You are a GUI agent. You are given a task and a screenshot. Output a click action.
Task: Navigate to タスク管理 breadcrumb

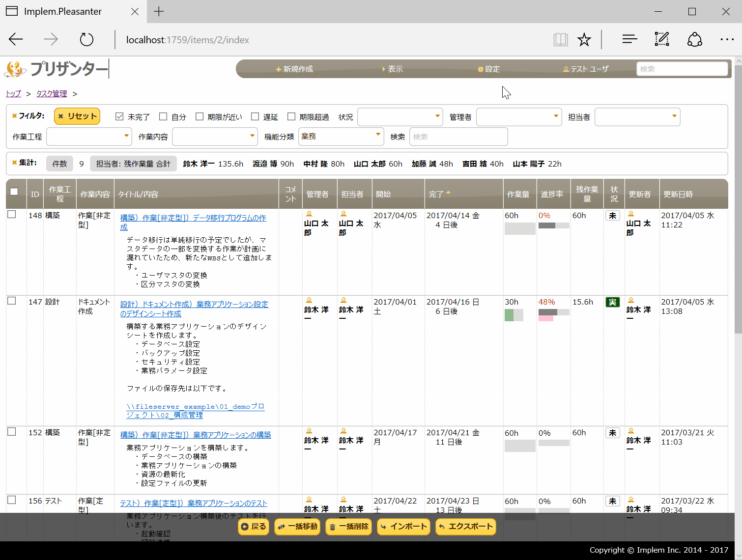click(x=51, y=93)
